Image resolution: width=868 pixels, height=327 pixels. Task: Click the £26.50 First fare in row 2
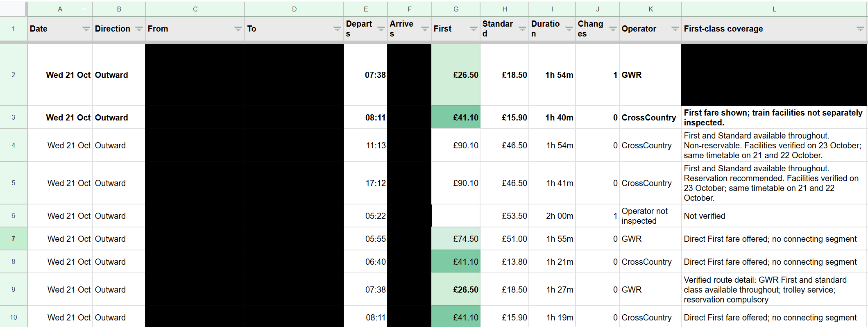456,75
